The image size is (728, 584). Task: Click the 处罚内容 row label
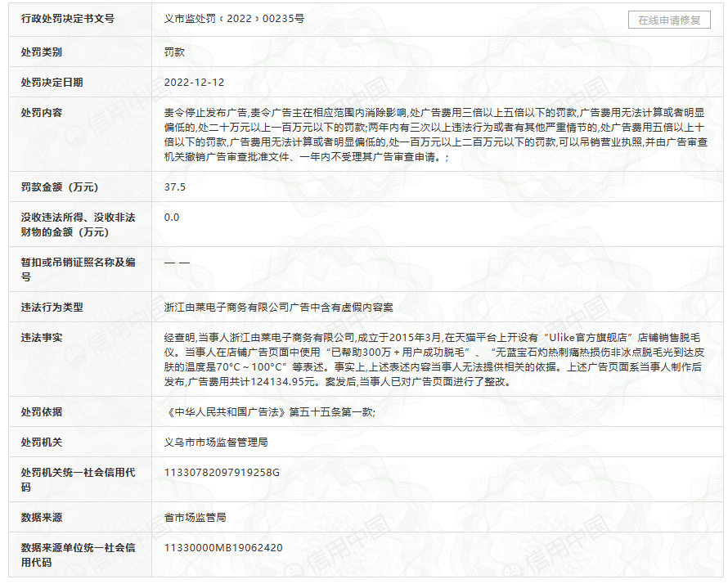(42, 112)
